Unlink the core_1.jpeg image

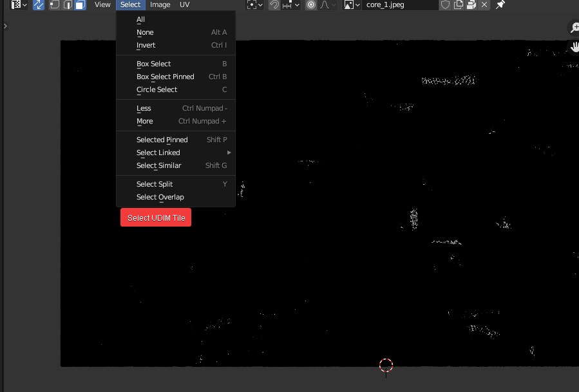[x=484, y=5]
